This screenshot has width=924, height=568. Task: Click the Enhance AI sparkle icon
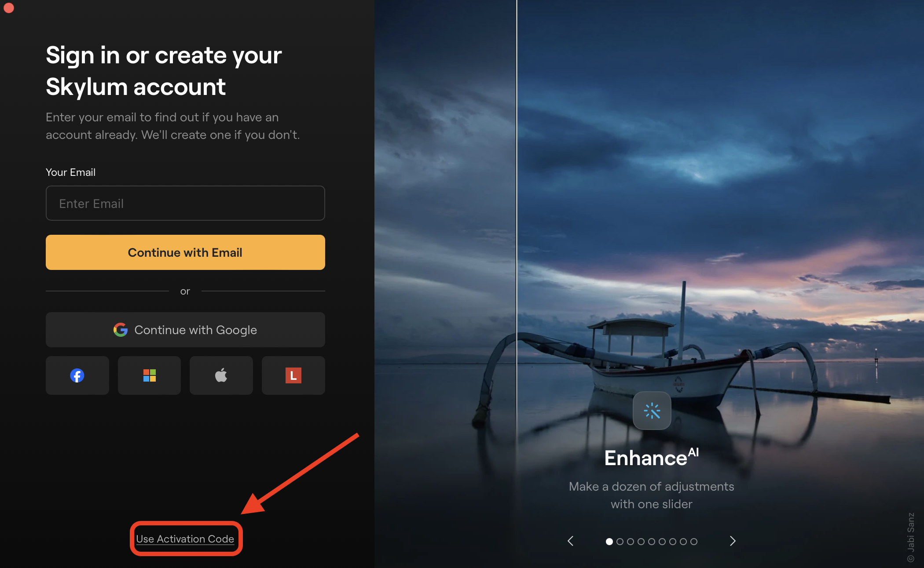(x=652, y=411)
